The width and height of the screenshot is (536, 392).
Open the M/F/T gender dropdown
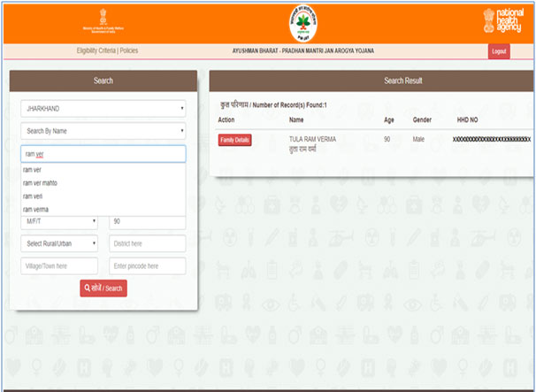click(59, 221)
